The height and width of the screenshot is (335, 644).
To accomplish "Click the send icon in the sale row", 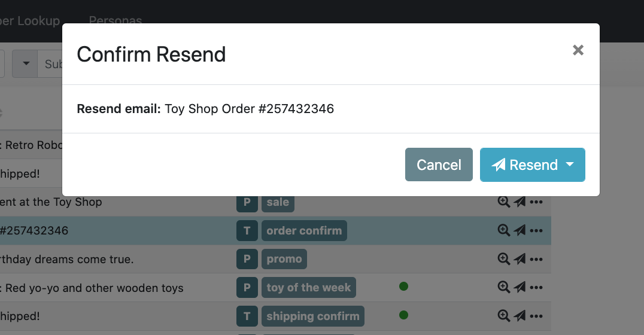I will click(520, 202).
